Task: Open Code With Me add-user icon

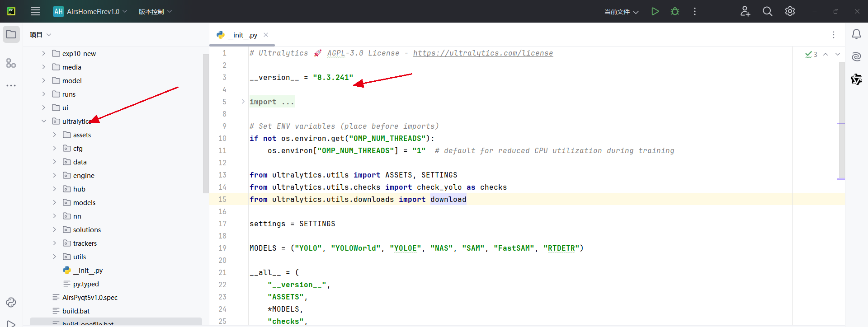Action: (x=745, y=11)
